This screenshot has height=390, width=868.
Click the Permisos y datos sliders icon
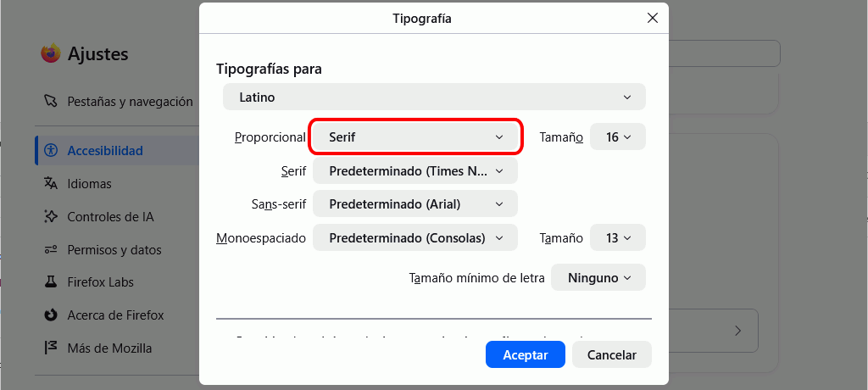(x=50, y=250)
